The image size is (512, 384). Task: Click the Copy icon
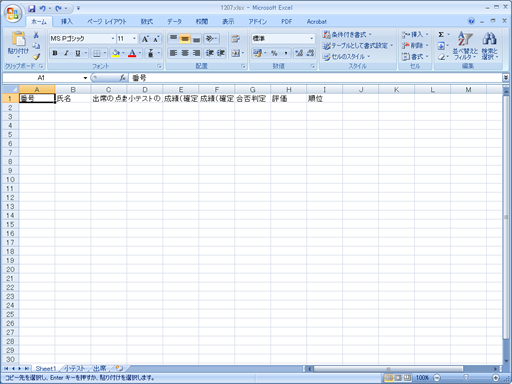(x=36, y=46)
